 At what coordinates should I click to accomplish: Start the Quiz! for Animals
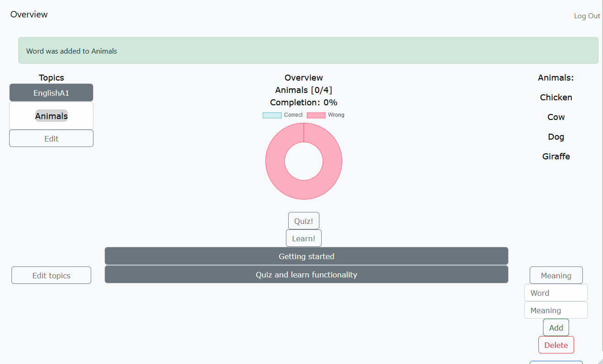[303, 221]
